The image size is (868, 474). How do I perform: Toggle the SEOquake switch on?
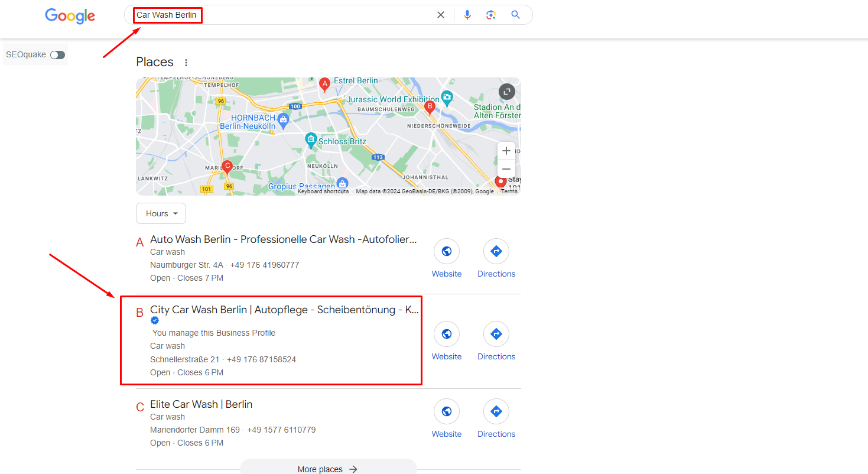coord(57,55)
